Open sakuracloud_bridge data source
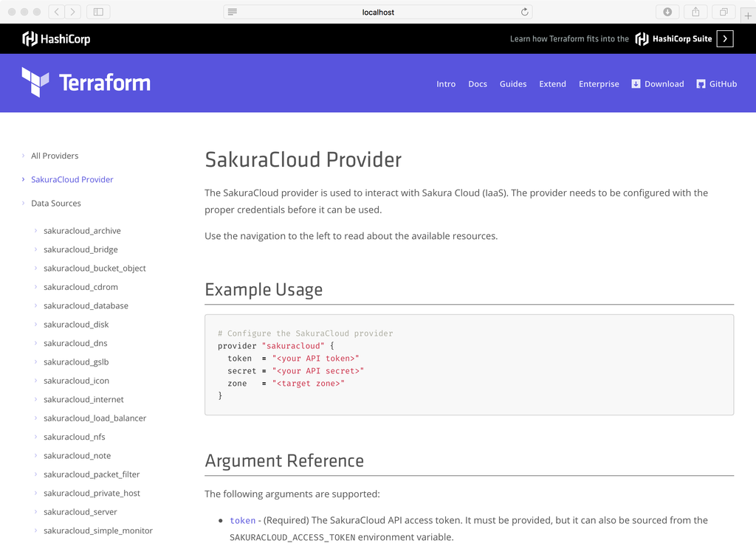The width and height of the screenshot is (756, 546). pyautogui.click(x=80, y=249)
